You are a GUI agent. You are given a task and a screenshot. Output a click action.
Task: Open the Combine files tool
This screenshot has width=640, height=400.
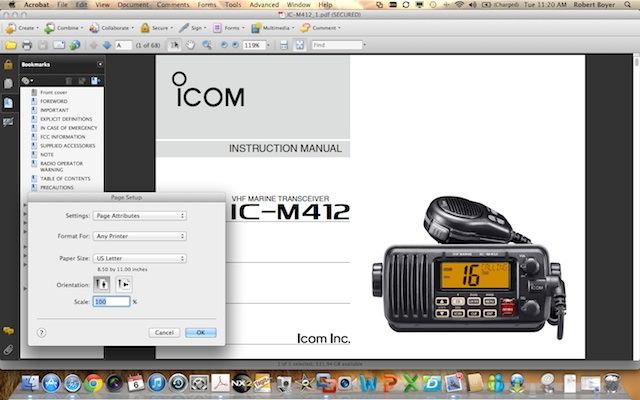tap(64, 28)
